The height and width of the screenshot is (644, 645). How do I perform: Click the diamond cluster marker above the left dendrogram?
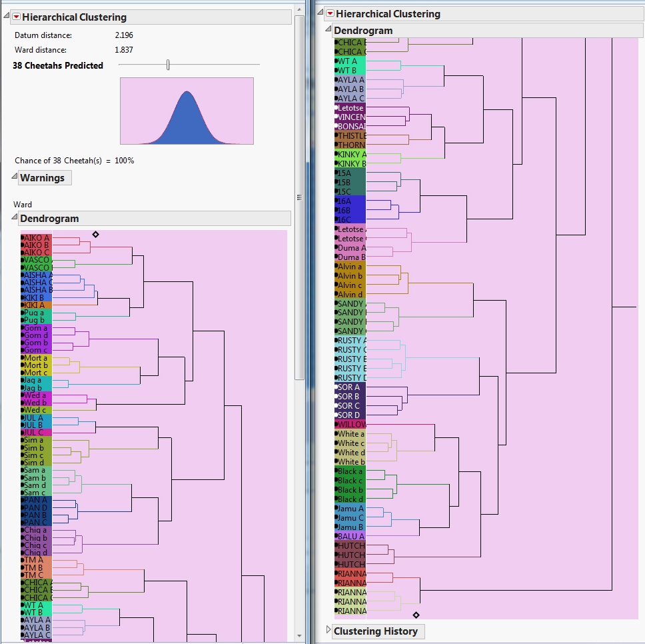[95, 235]
